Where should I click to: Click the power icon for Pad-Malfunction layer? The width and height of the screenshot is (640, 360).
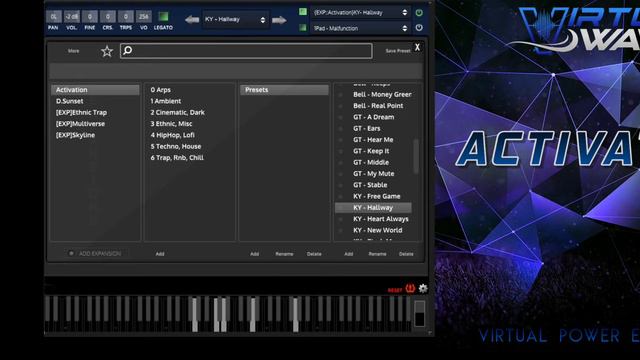tap(419, 28)
